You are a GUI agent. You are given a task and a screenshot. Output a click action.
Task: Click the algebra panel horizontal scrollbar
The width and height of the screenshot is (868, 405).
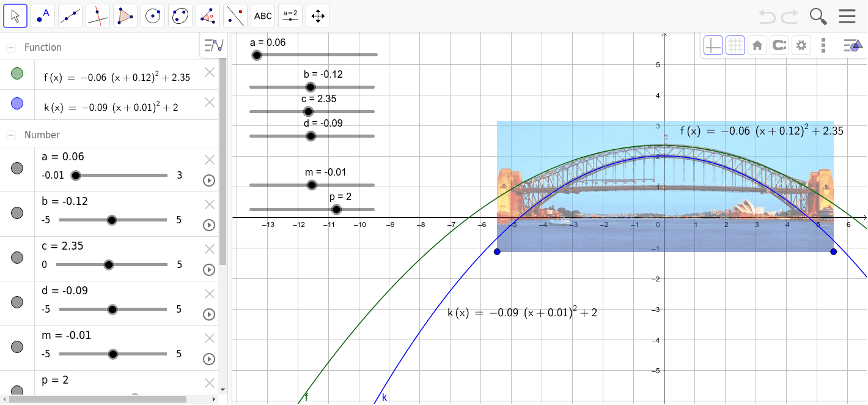(x=98, y=399)
